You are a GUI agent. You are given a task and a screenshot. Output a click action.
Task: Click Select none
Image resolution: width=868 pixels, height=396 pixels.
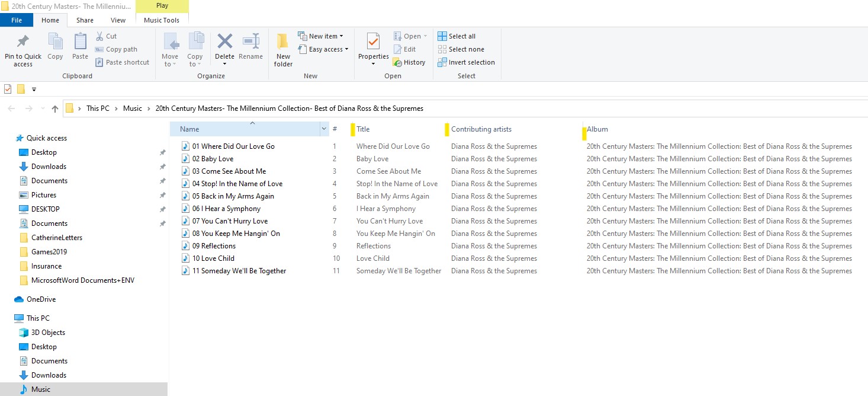pos(461,49)
